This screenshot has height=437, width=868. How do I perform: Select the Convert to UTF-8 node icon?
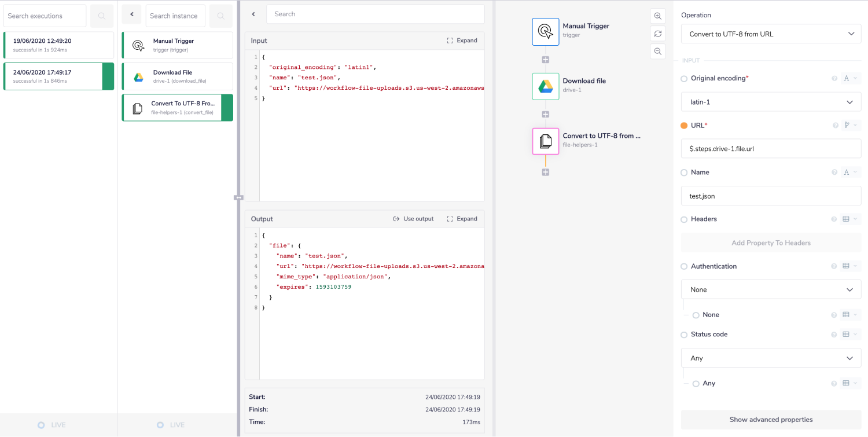pyautogui.click(x=545, y=141)
